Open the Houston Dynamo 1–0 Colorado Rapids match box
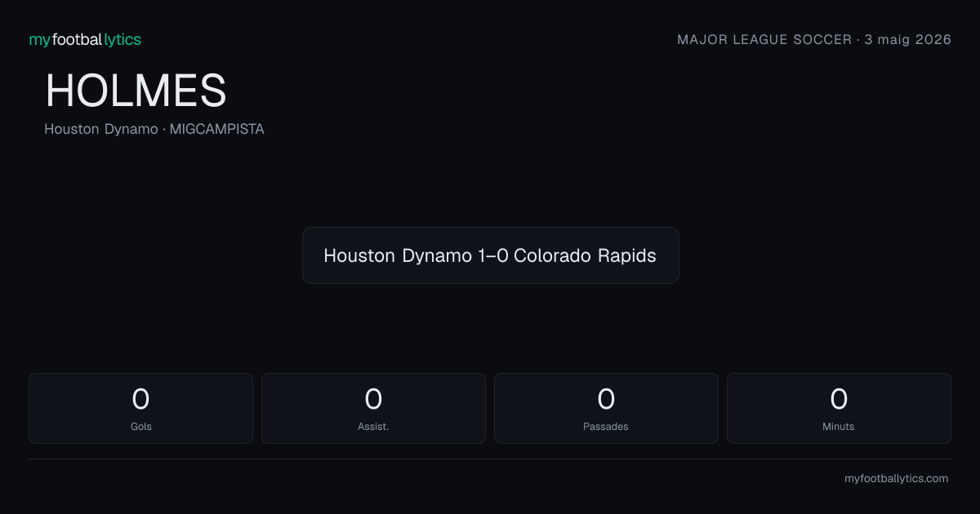Viewport: 980px width, 514px height. [490, 255]
